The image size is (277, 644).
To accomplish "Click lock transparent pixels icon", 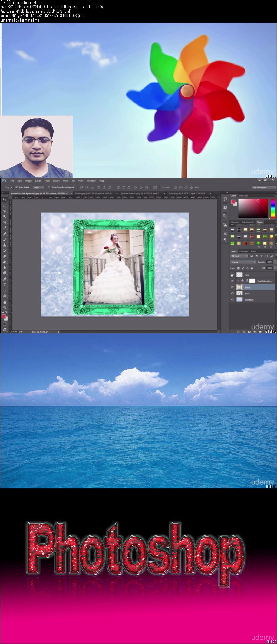I will [238, 268].
